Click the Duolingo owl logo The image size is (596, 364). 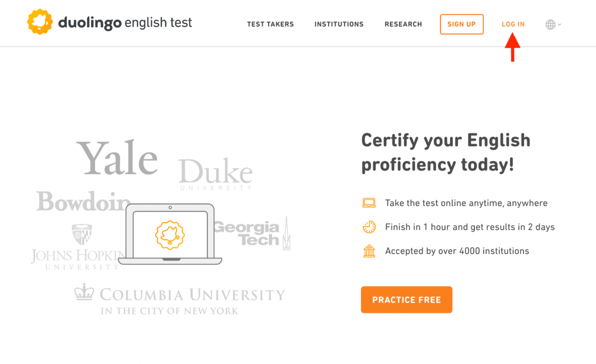pyautogui.click(x=39, y=22)
